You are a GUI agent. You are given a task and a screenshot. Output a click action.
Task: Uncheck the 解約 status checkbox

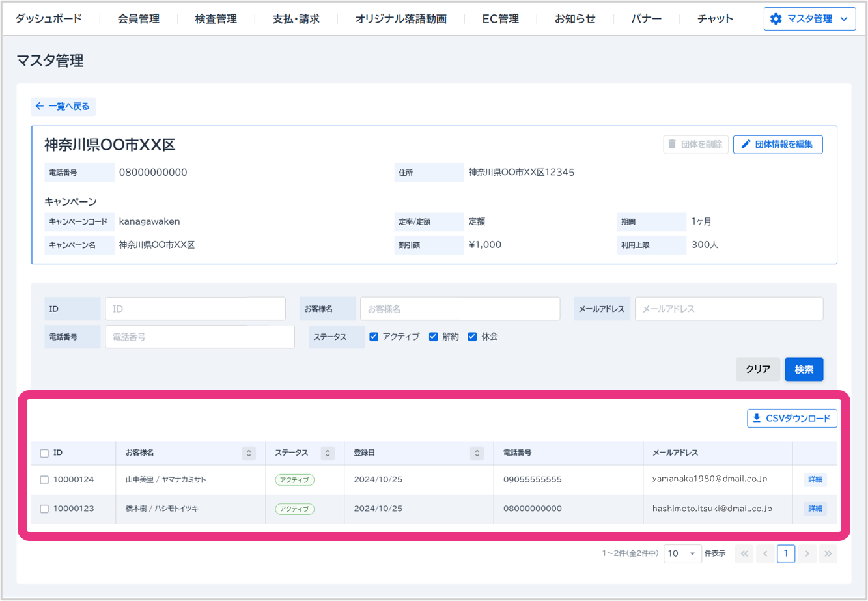coord(434,337)
